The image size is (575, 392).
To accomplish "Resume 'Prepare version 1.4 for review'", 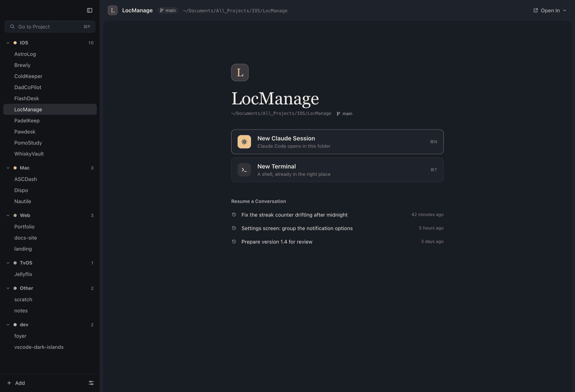I will pos(337,242).
